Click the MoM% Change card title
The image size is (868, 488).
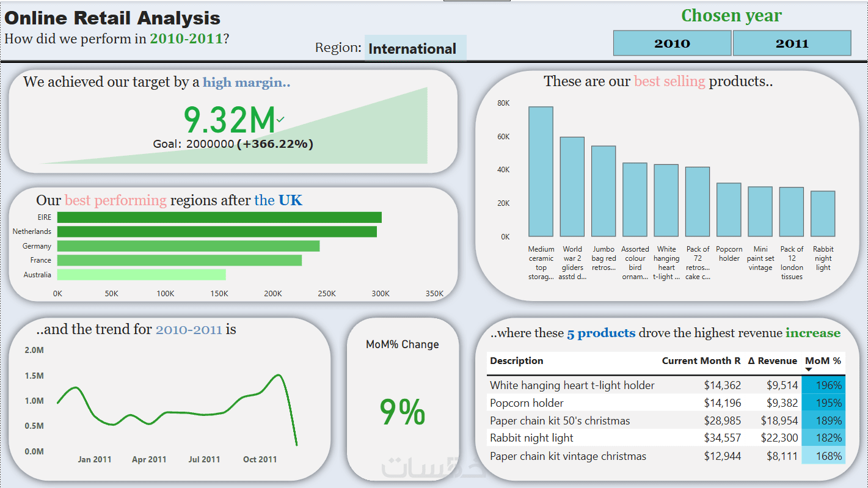402,344
